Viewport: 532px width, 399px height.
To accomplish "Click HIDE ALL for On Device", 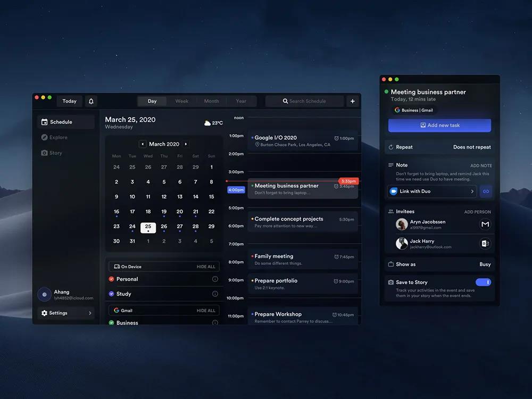I will (x=206, y=267).
